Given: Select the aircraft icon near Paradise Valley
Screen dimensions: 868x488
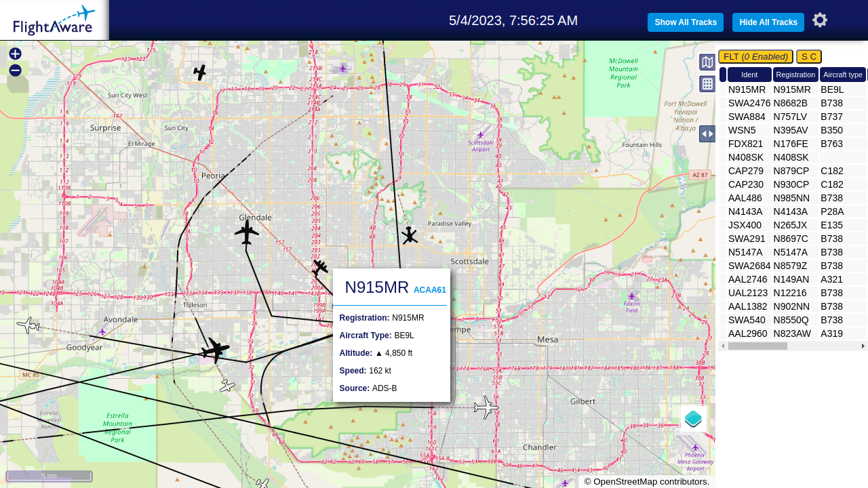Looking at the screenshot, I should (x=409, y=235).
